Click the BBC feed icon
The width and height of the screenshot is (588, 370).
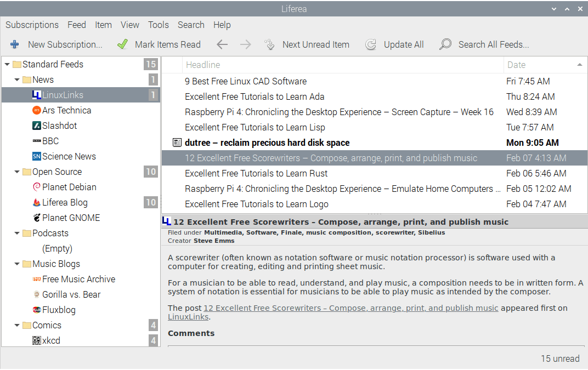[36, 141]
